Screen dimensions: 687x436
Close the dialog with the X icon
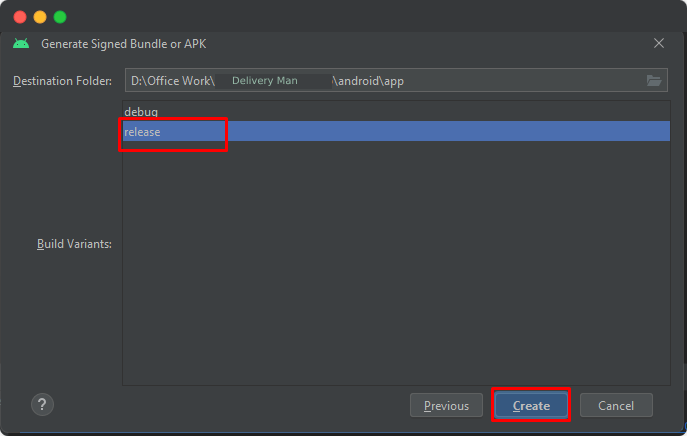coord(658,43)
